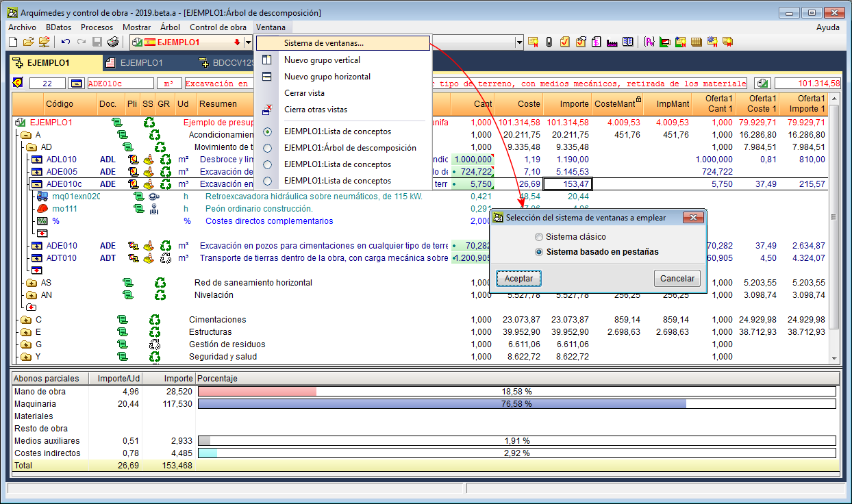The height and width of the screenshot is (504, 852).
Task: Click the Print icon in toolbar
Action: (113, 42)
